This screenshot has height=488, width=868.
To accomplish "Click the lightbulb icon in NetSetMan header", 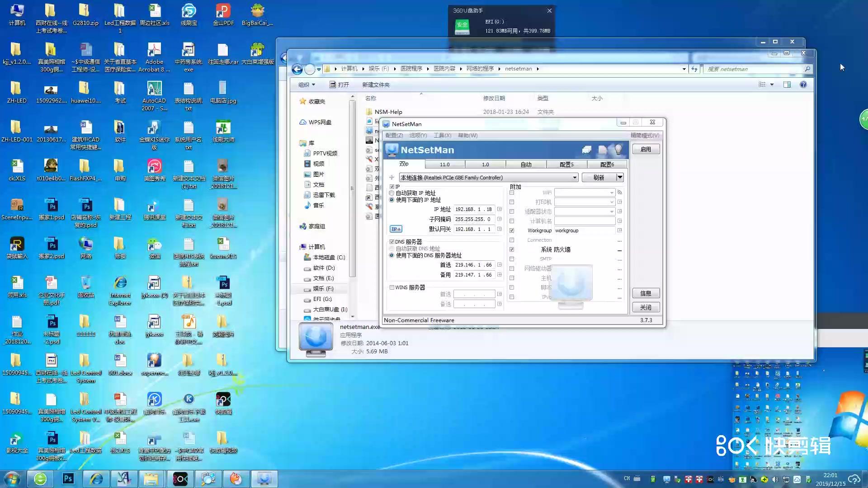I will pos(618,149).
